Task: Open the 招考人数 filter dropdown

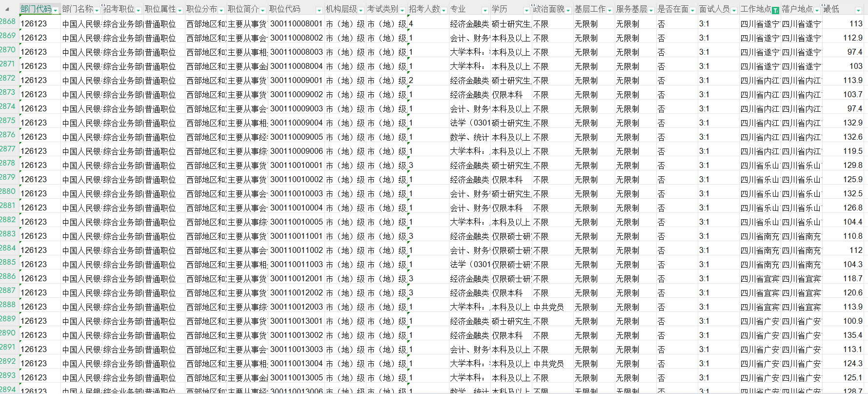Action: (444, 10)
